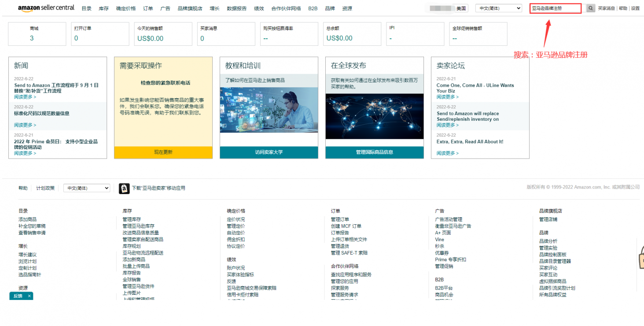Image resolution: width=644 pixels, height=326 pixels.
Task: Open the 总余额 summary tile
Action: (352, 34)
